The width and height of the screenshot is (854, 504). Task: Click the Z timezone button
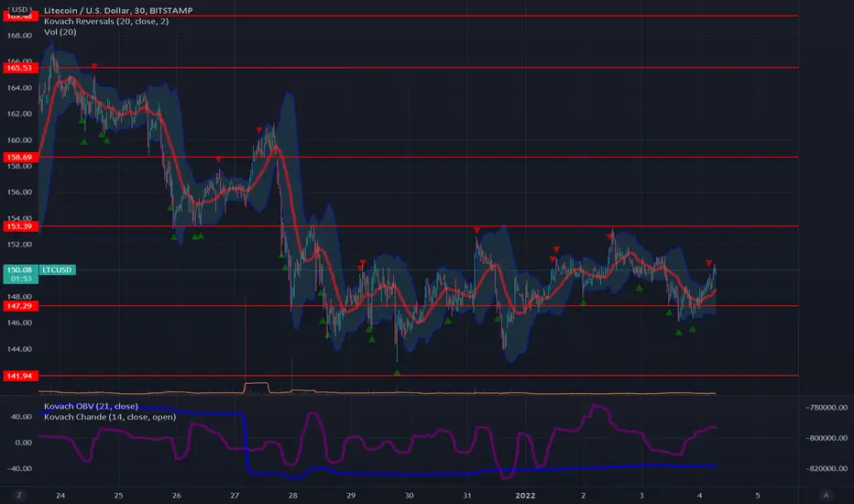click(x=19, y=495)
